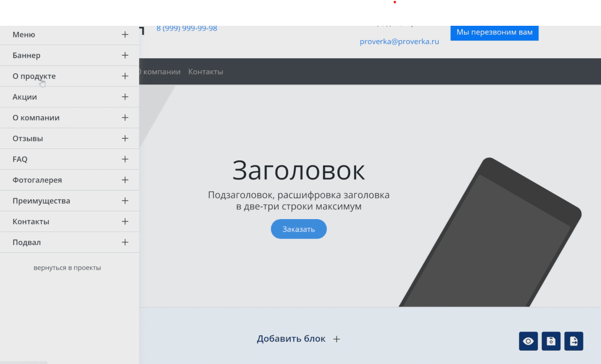Add an О продукте block with plus
Image resolution: width=601 pixels, height=364 pixels.
pyautogui.click(x=125, y=76)
